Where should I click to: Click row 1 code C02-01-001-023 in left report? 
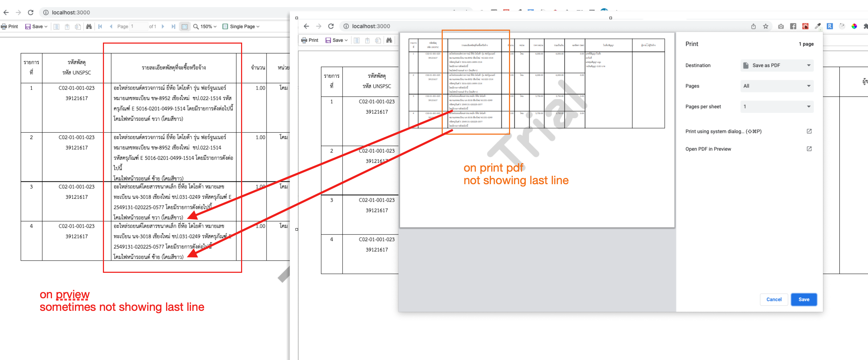(76, 88)
